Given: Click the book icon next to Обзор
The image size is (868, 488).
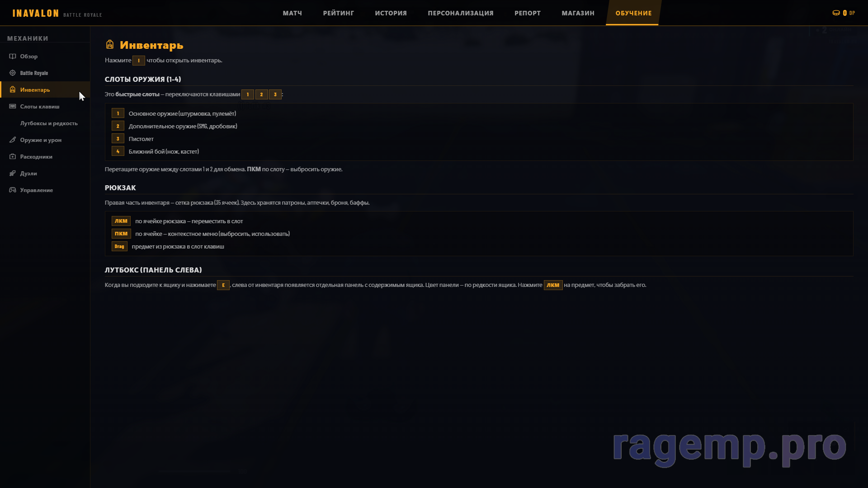Looking at the screenshot, I should pyautogui.click(x=13, y=56).
